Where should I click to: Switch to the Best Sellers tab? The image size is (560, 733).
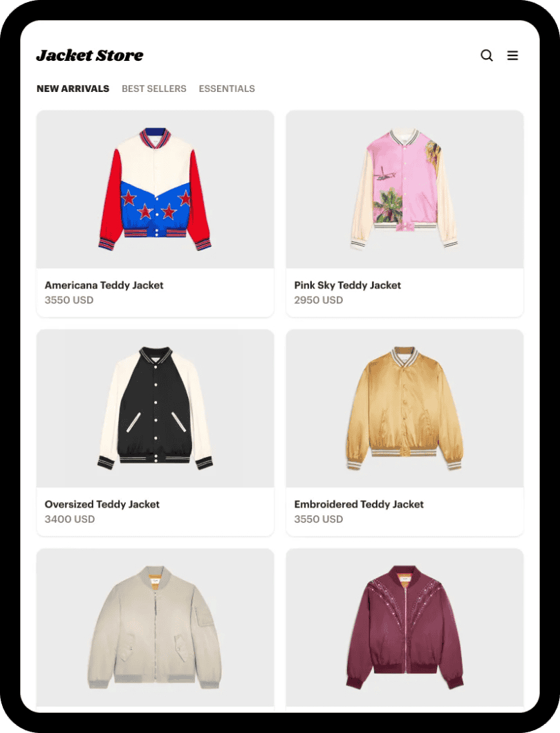153,89
